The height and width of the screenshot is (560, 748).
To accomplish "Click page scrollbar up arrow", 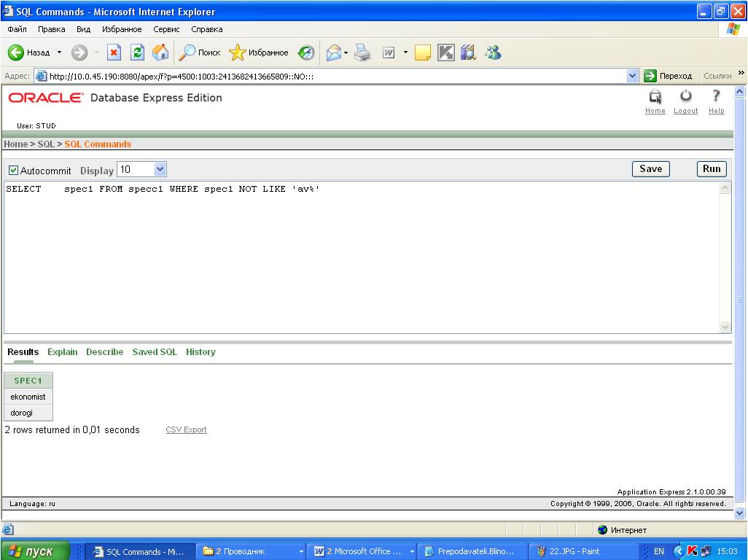I will tap(739, 92).
